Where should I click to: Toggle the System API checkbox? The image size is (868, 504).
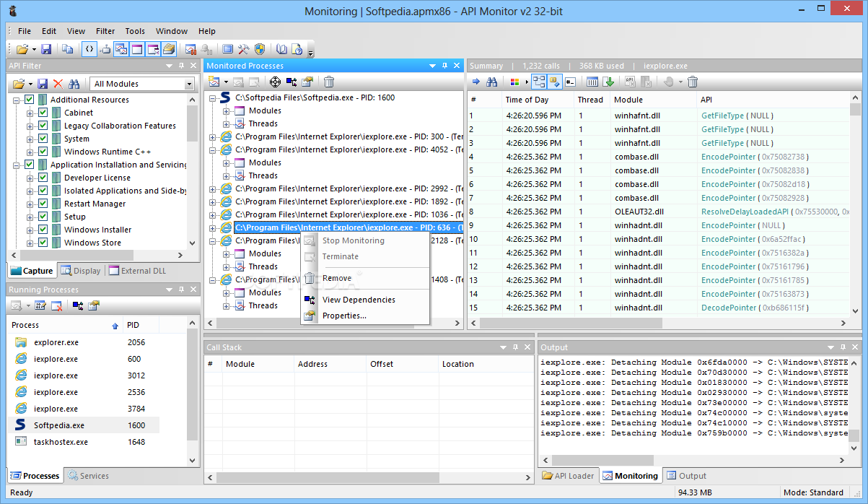point(43,139)
